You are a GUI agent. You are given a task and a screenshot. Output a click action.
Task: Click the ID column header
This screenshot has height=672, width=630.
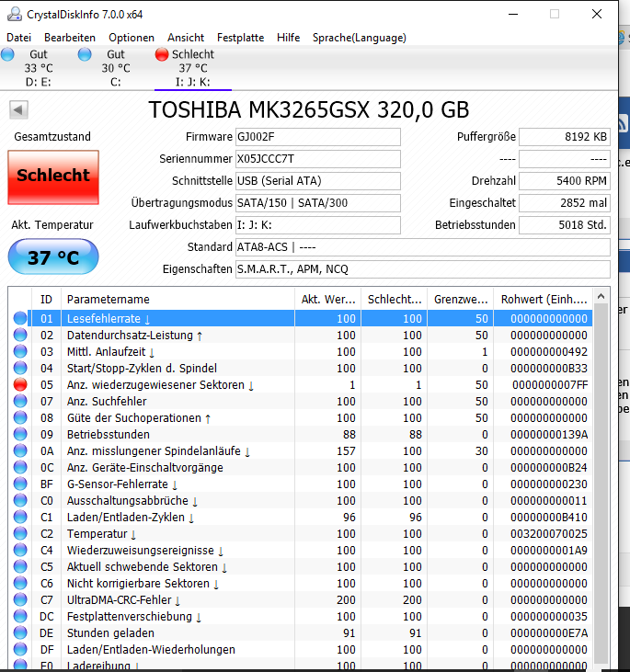[46, 299]
